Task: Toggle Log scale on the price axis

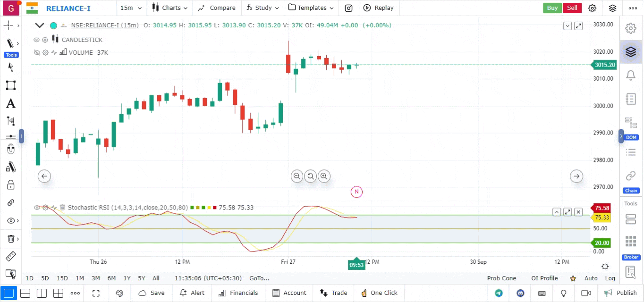Action: 610,278
